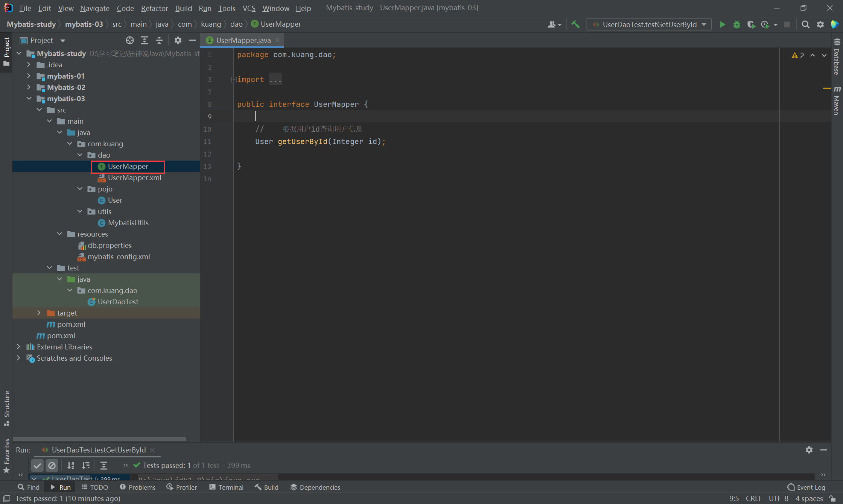Click the Debug bug icon

(x=736, y=24)
